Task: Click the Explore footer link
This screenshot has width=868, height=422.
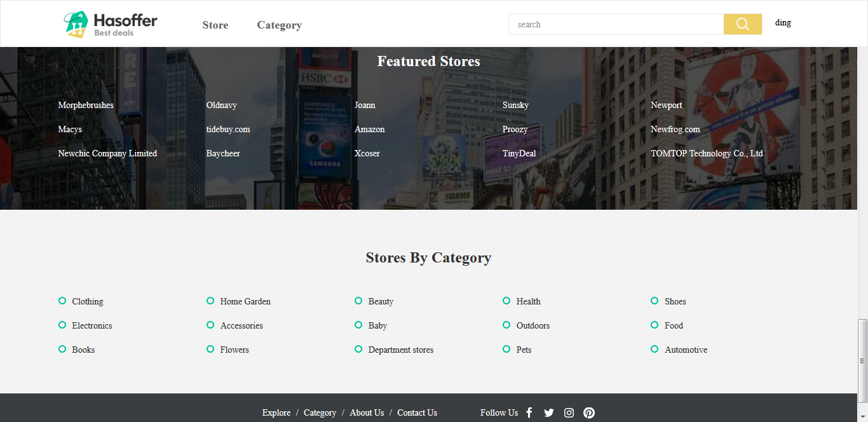Action: pyautogui.click(x=276, y=412)
